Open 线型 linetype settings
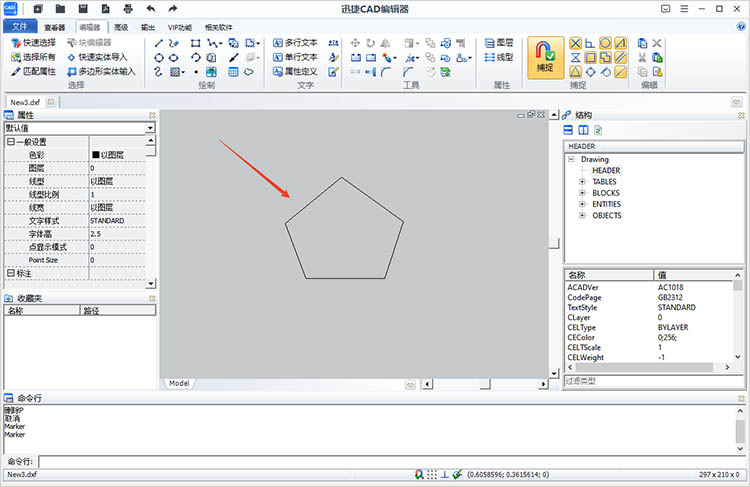The width and height of the screenshot is (750, 487). tap(497, 58)
